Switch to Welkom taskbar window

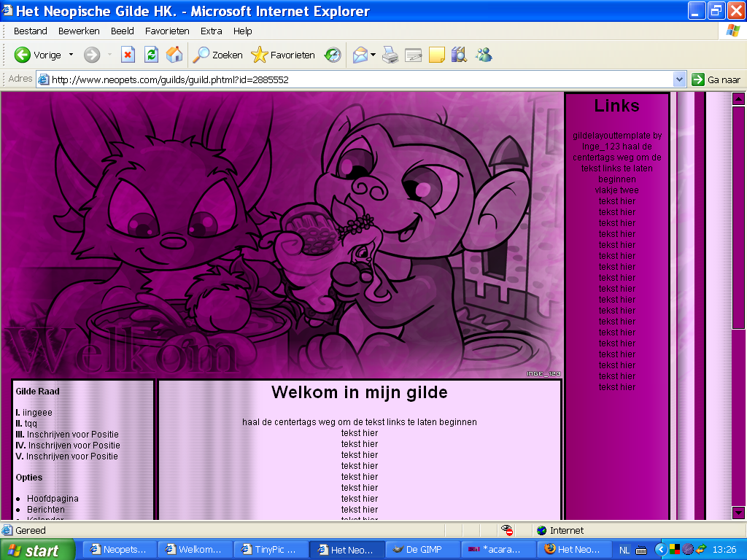coord(194,550)
